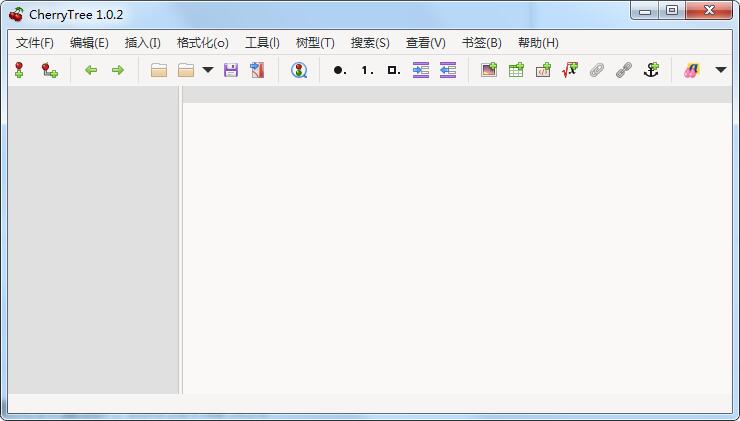Close the CherryTree window

click(709, 10)
